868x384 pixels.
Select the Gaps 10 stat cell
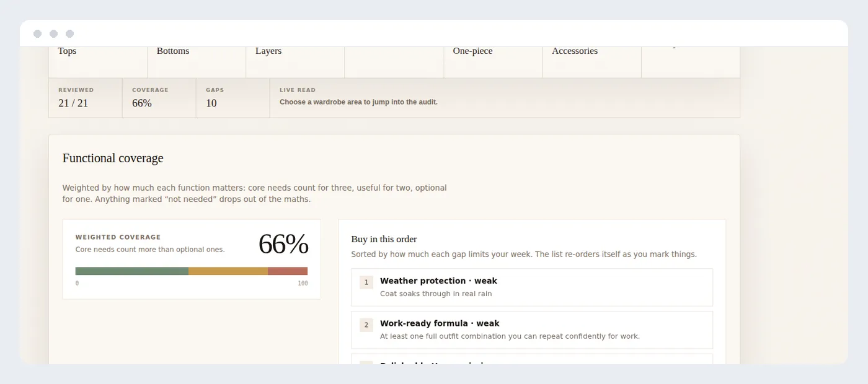pyautogui.click(x=233, y=98)
